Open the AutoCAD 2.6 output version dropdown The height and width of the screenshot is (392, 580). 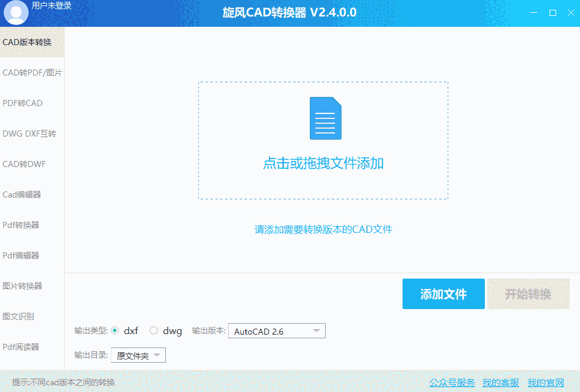click(276, 330)
